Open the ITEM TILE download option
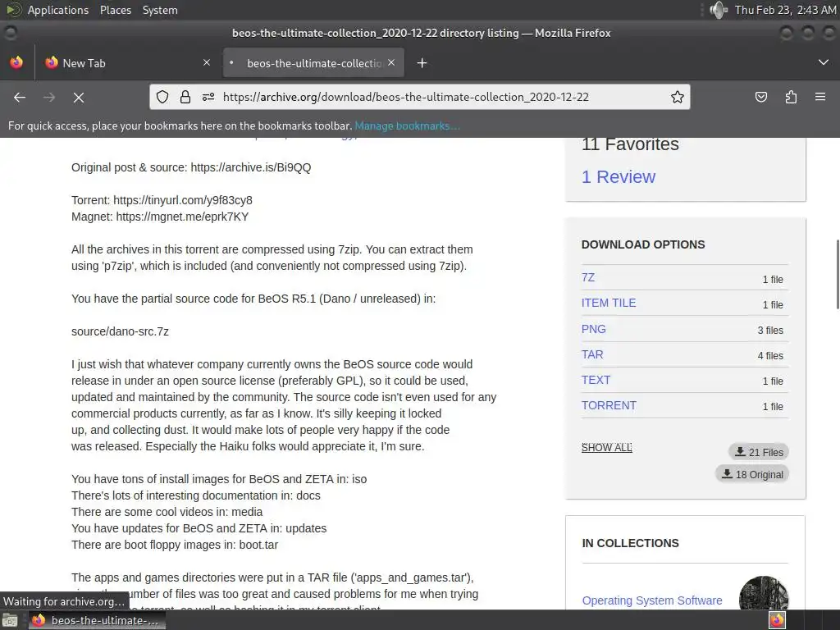840x630 pixels. pyautogui.click(x=609, y=303)
